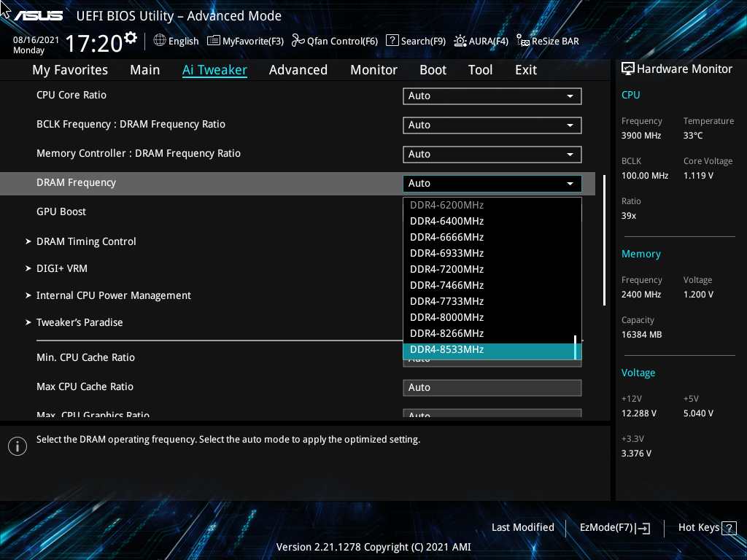Screen dimensions: 747x560
Task: Open the Tool tab
Action: pos(480,70)
